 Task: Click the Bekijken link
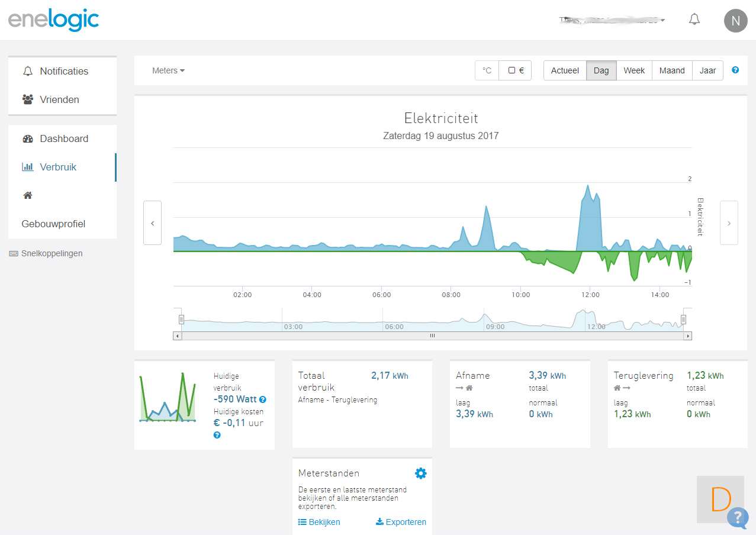pos(319,522)
